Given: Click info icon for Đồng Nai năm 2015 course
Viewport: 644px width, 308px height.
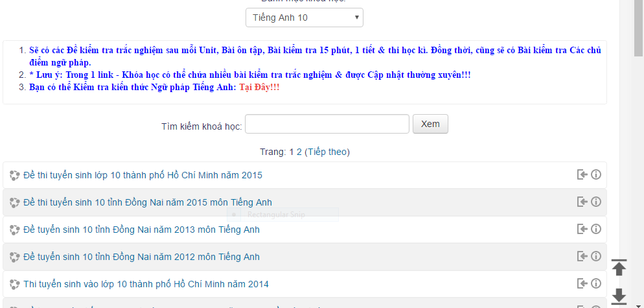Looking at the screenshot, I should click(596, 202).
